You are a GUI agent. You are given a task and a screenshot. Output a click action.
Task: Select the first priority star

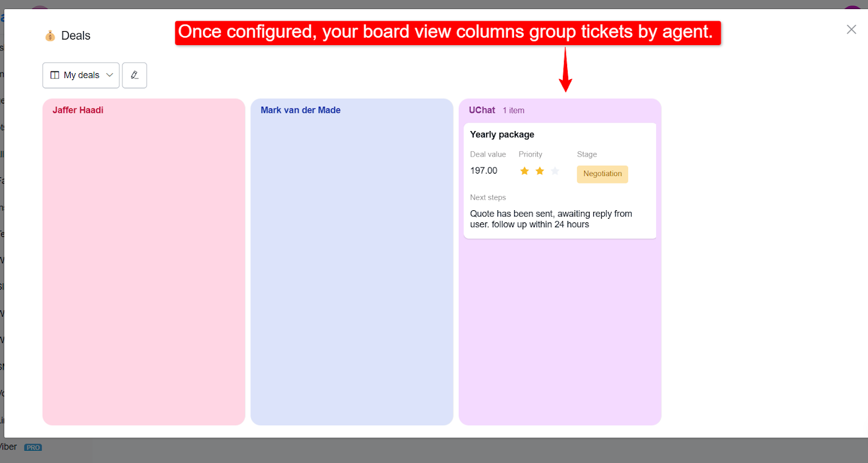click(524, 171)
